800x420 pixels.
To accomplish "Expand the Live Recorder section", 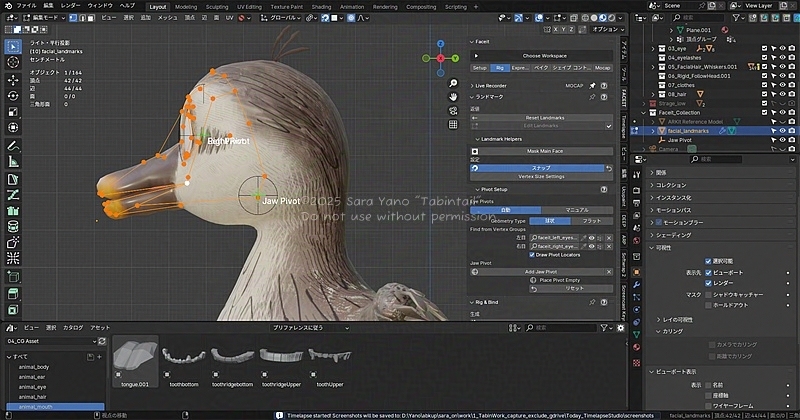I will (472, 86).
